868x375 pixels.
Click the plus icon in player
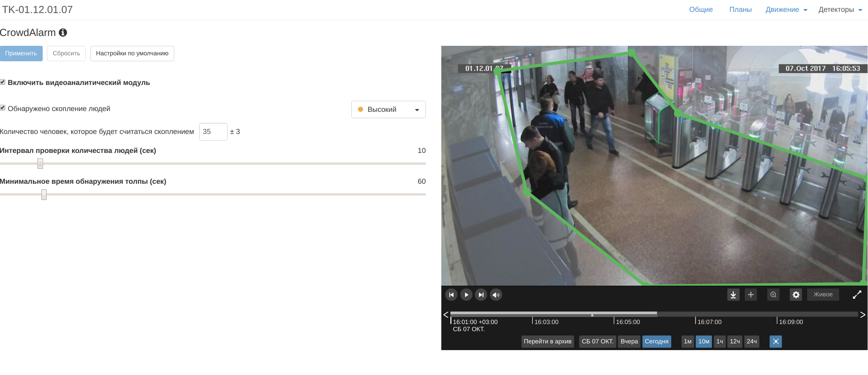point(751,295)
